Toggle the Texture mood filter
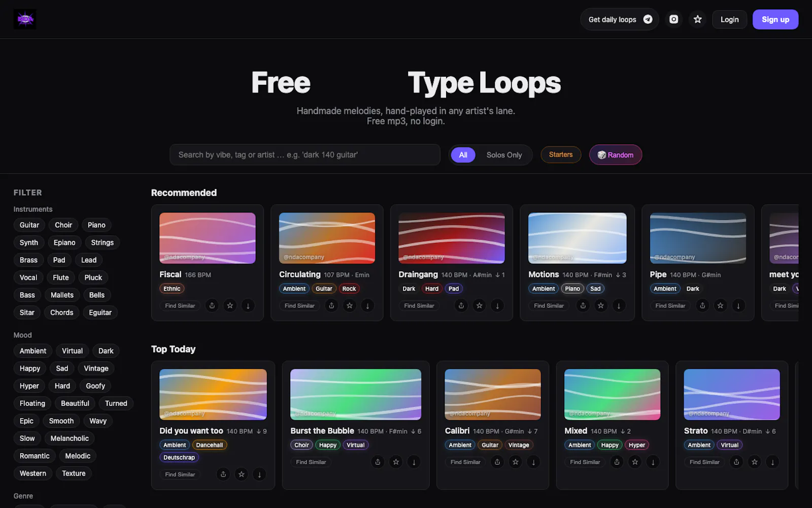The image size is (812, 508). (x=74, y=473)
